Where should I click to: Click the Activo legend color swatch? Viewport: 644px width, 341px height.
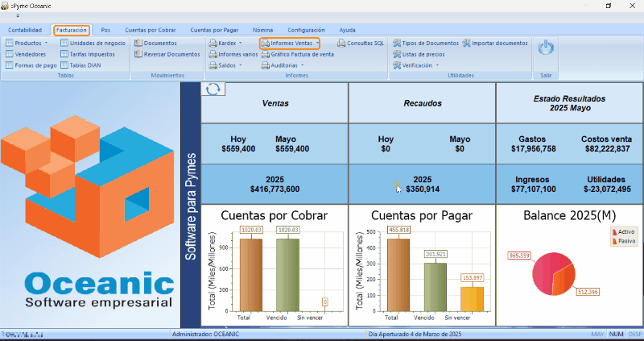pyautogui.click(x=614, y=231)
